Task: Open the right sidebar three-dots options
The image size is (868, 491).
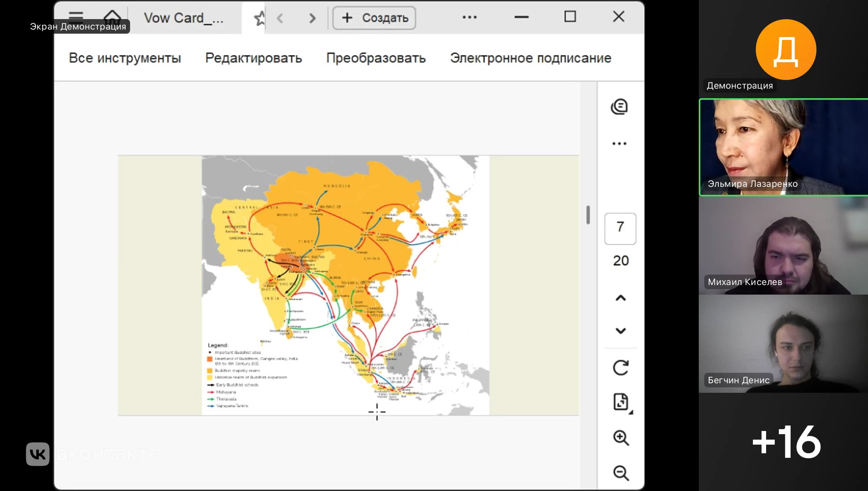Action: click(x=619, y=144)
